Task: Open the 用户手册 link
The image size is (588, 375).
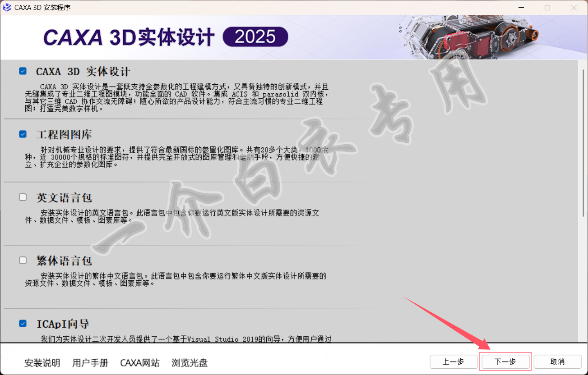Action: point(90,363)
